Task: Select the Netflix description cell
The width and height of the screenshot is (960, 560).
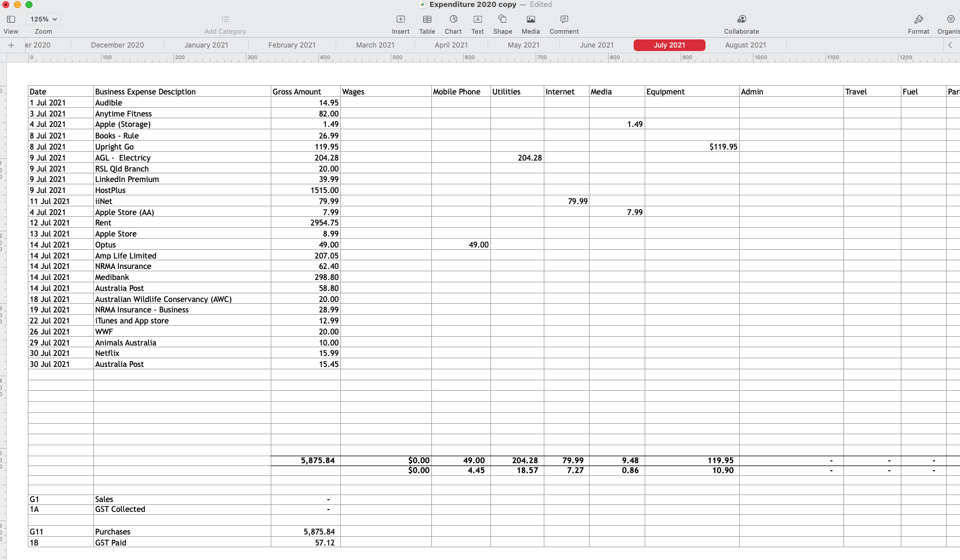Action: pos(182,353)
